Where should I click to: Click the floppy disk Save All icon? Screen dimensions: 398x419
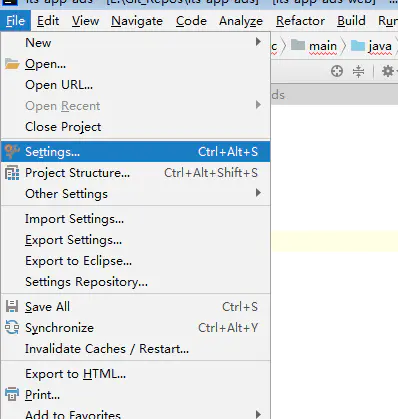12,306
